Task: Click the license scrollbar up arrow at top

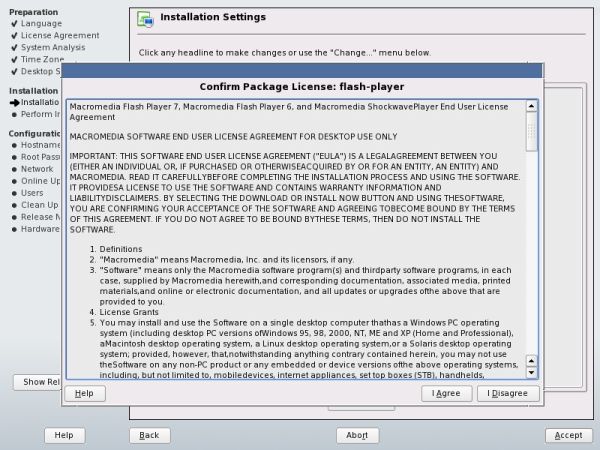Action: pyautogui.click(x=532, y=106)
